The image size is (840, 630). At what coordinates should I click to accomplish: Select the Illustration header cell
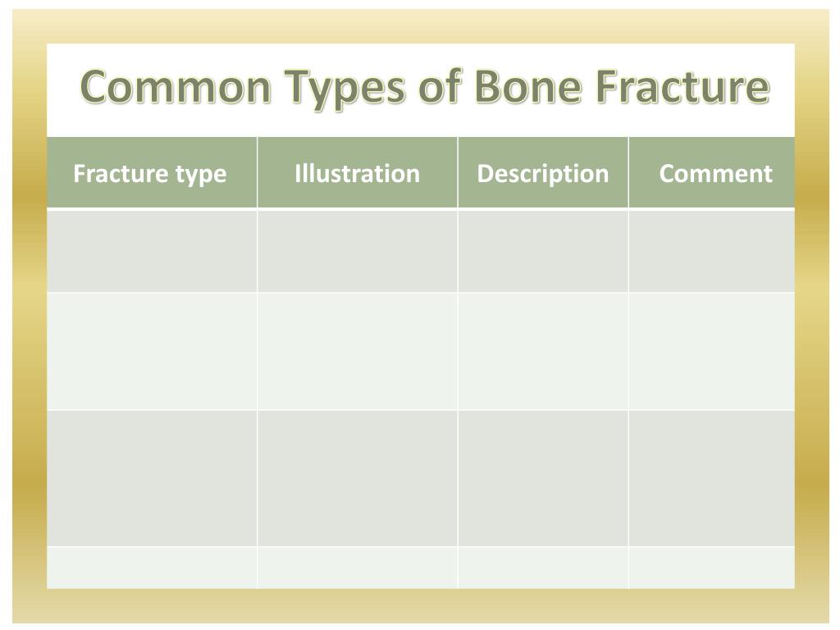pyautogui.click(x=358, y=172)
